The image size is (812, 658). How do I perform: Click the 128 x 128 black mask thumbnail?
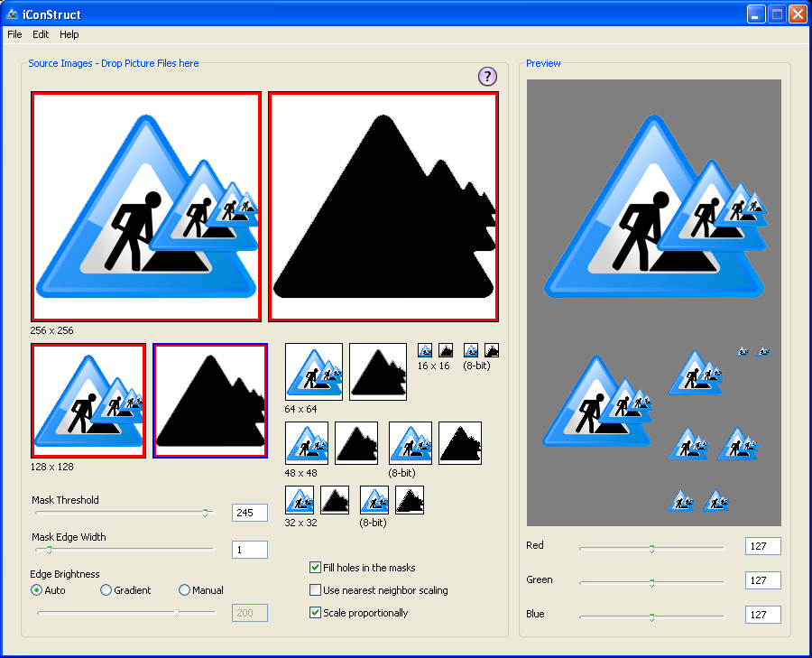(210, 402)
